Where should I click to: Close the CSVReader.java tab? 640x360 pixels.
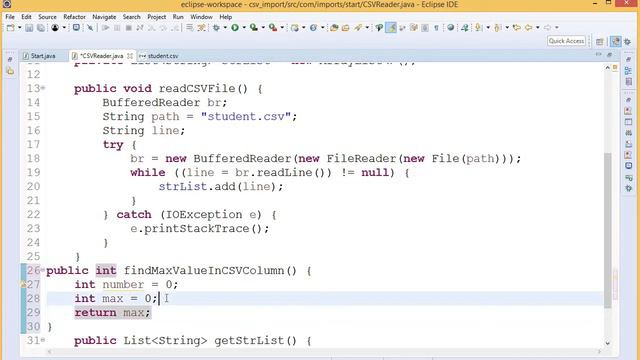click(x=130, y=56)
